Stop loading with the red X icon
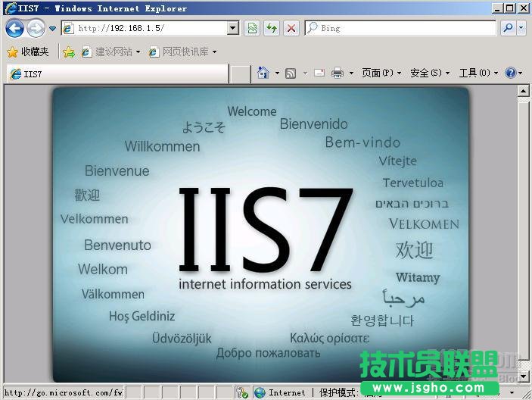The width and height of the screenshot is (532, 400). tap(291, 28)
